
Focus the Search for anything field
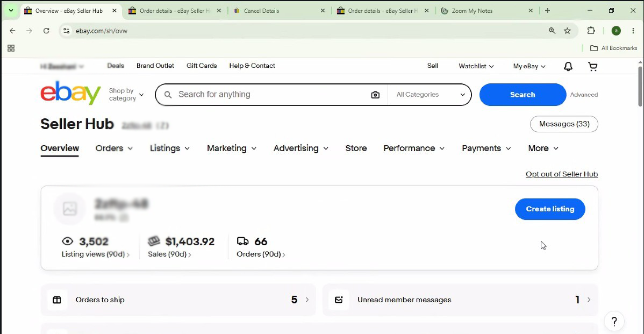pos(271,95)
